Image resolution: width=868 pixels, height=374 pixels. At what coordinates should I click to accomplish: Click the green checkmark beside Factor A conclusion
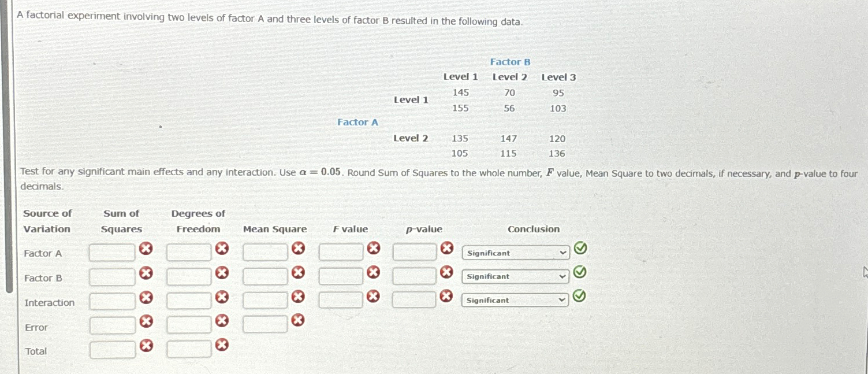tap(580, 249)
